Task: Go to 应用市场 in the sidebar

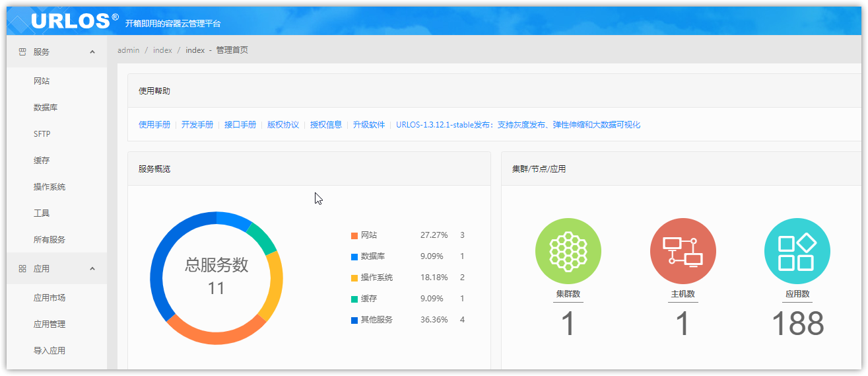Action: [x=50, y=298]
